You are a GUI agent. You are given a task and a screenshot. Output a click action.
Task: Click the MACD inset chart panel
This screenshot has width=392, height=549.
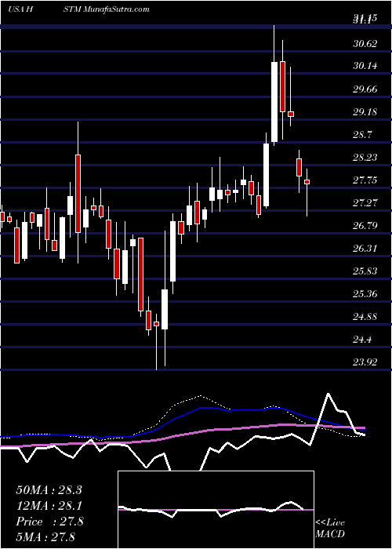[216, 510]
